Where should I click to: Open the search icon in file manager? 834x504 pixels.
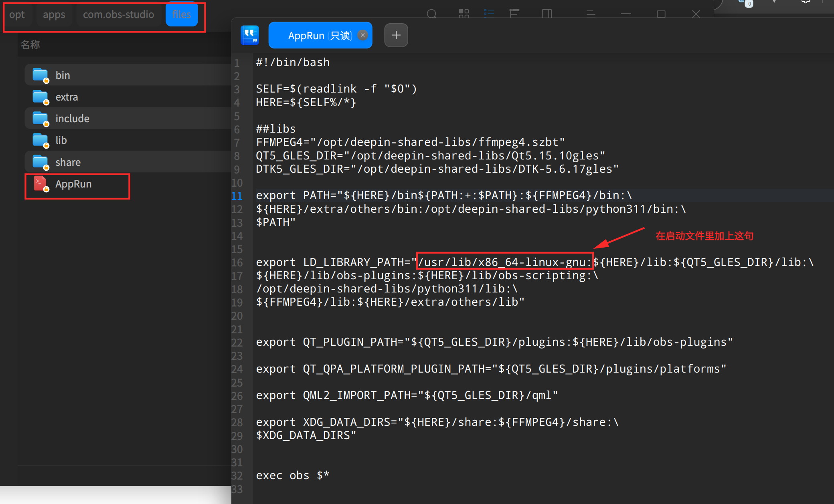432,14
